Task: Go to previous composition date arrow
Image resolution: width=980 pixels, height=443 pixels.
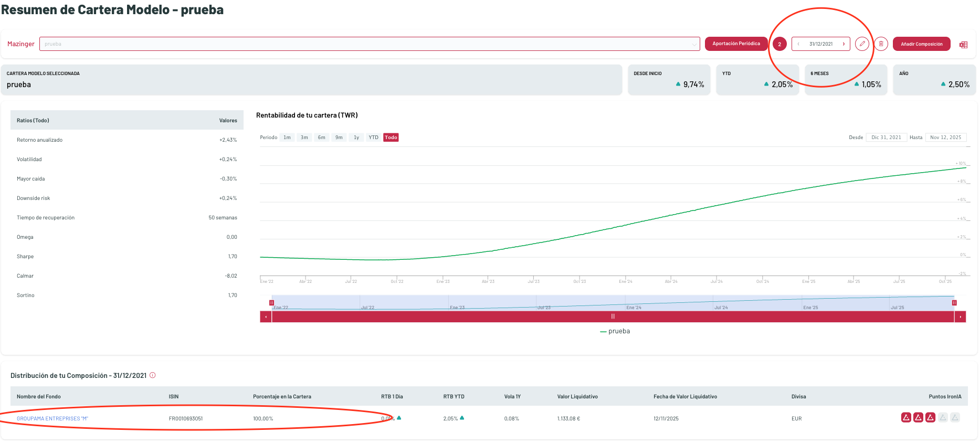Action: coord(798,44)
